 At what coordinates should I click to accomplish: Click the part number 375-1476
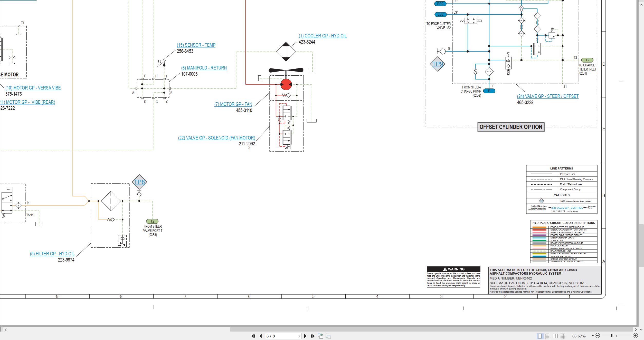[14, 94]
